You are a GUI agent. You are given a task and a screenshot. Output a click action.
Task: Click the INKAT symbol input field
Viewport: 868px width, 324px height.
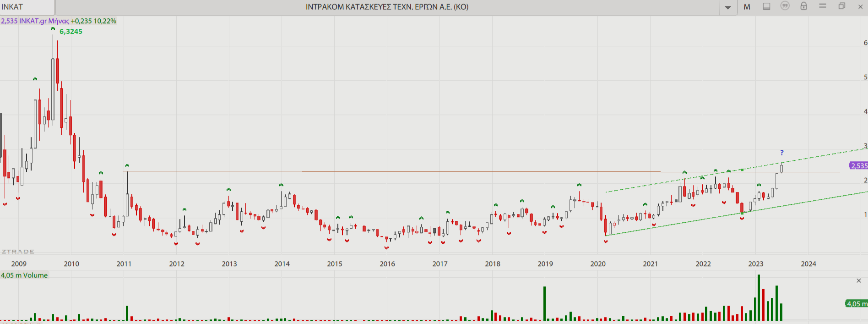tap(27, 7)
